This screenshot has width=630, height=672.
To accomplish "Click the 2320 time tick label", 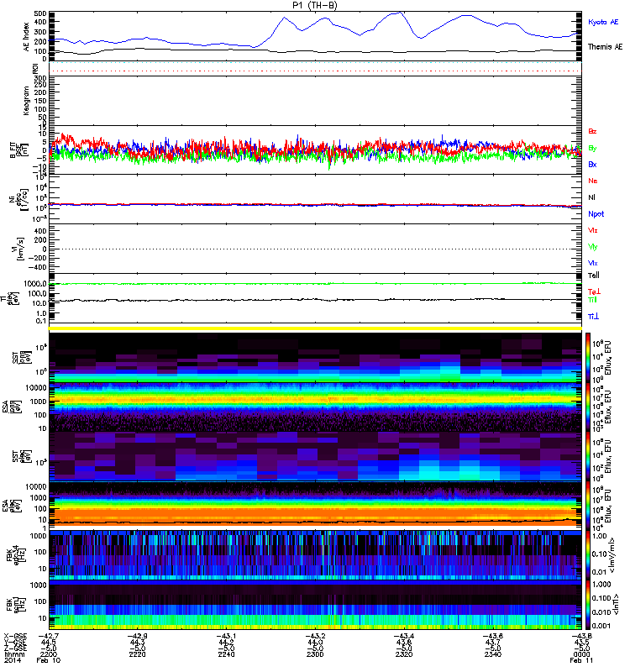I will pyautogui.click(x=404, y=654).
